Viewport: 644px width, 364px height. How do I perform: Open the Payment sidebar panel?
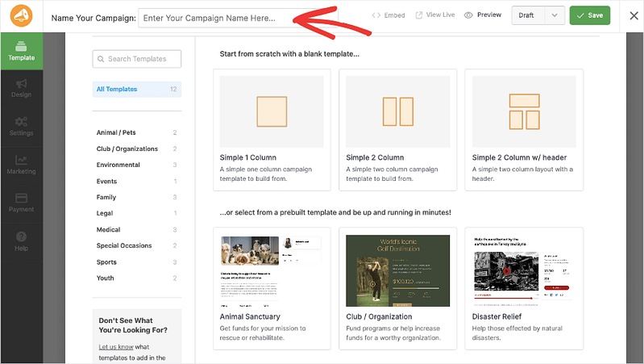tap(21, 203)
